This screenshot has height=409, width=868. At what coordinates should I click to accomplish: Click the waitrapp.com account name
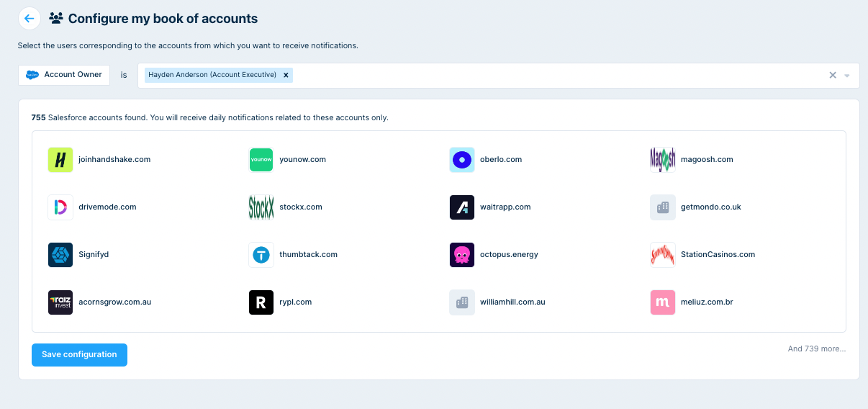tap(505, 207)
